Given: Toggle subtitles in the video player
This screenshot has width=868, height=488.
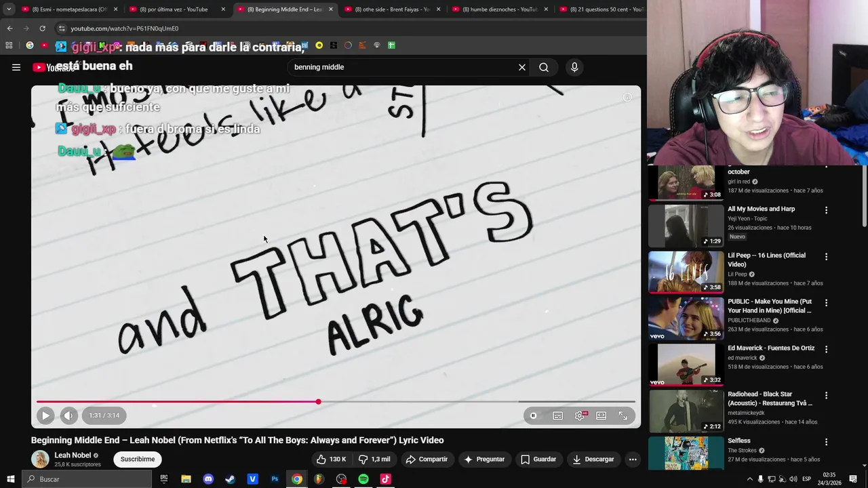Looking at the screenshot, I should pos(557,416).
